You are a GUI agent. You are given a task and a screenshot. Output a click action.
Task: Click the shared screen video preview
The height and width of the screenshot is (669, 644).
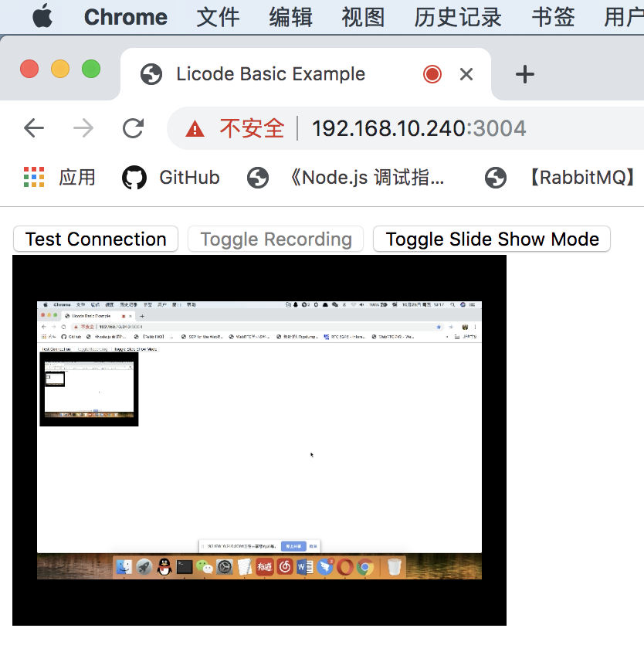(x=259, y=440)
